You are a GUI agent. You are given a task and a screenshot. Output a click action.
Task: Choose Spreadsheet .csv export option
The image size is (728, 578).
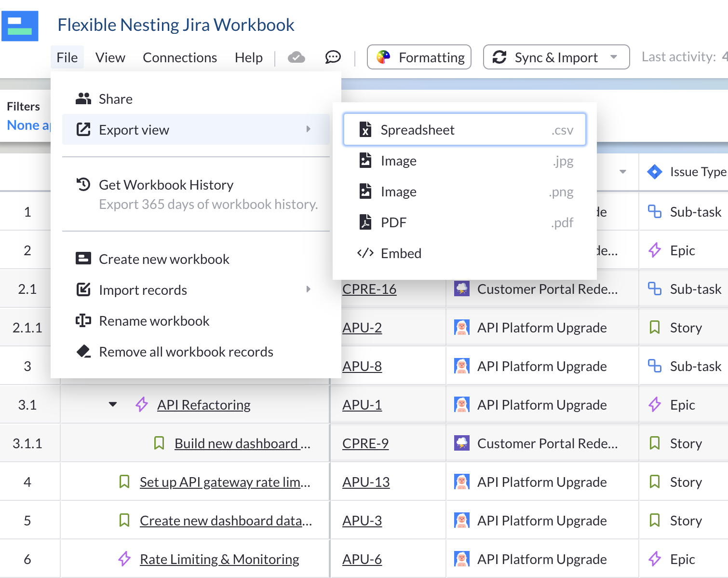[x=464, y=130]
